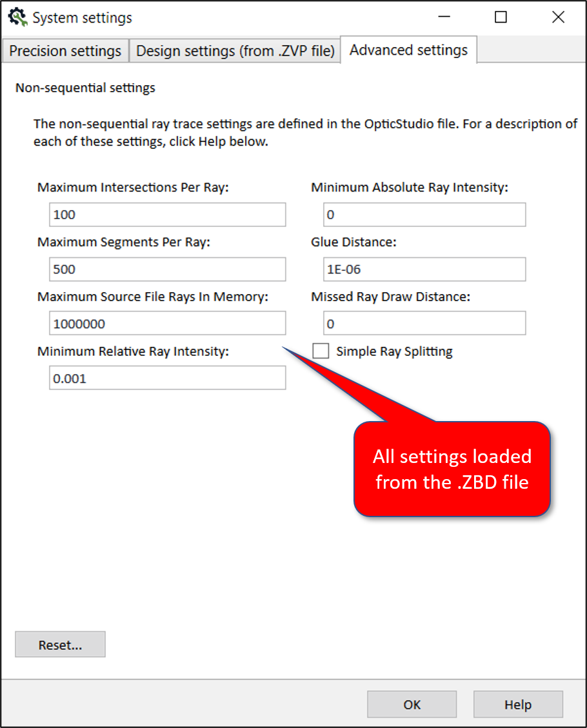This screenshot has width=587, height=728.
Task: Click the Glue Distance label
Action: 354,242
